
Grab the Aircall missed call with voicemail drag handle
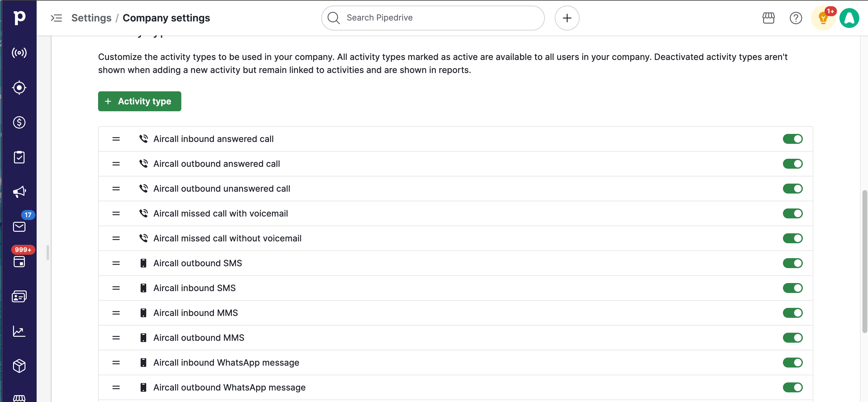(x=116, y=213)
